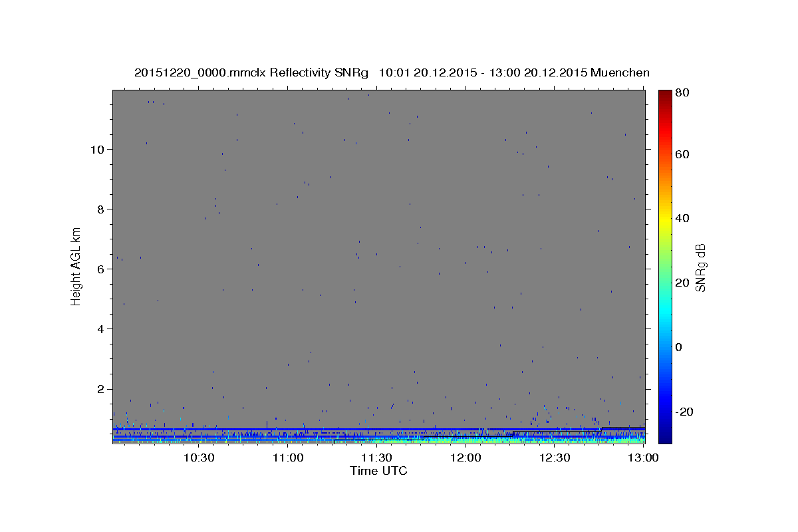The width and height of the screenshot is (798, 532).
Task: Click the colorbar value 60
Action: (683, 154)
